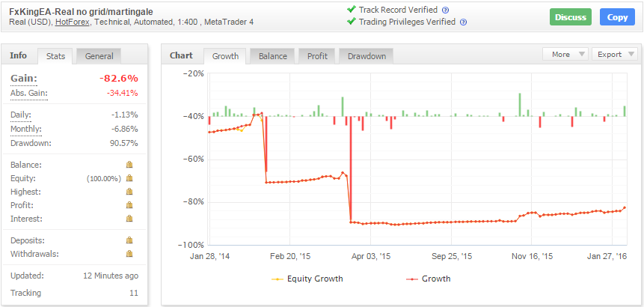Click the Feb 20, '15 axis label

coord(290,256)
